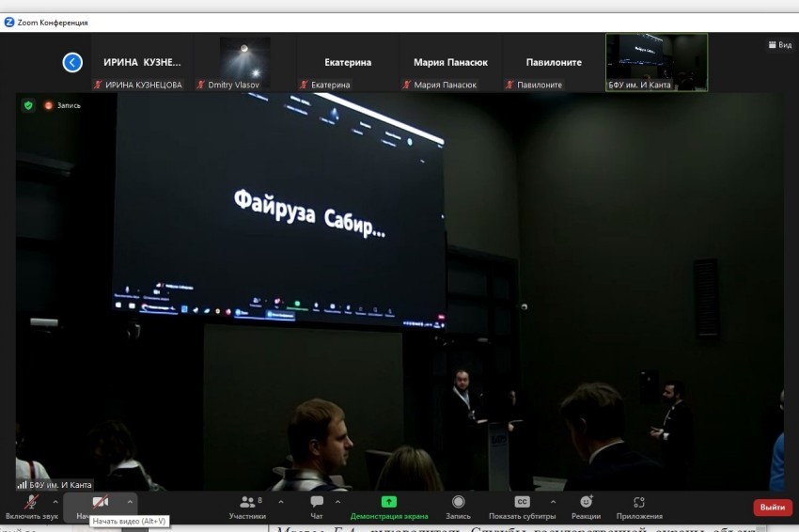The width and height of the screenshot is (799, 532).
Task: Toggle Показать субтитры captions
Action: pos(521,507)
